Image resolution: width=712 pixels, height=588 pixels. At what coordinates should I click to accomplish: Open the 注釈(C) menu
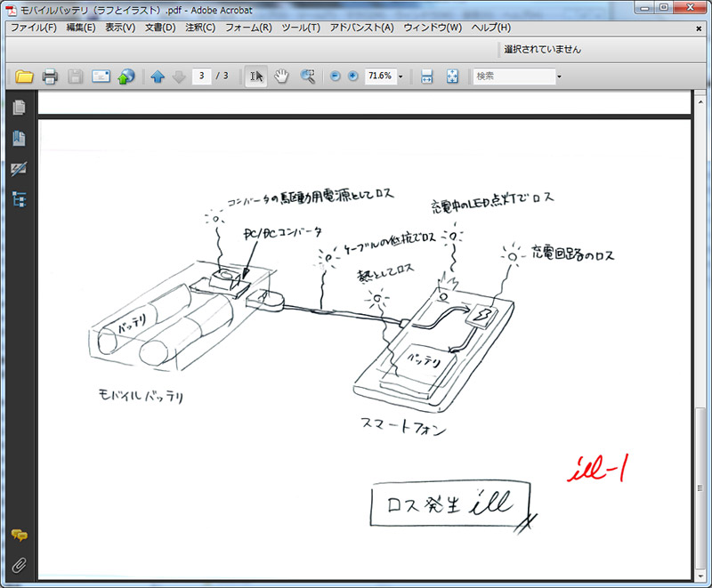pyautogui.click(x=200, y=28)
